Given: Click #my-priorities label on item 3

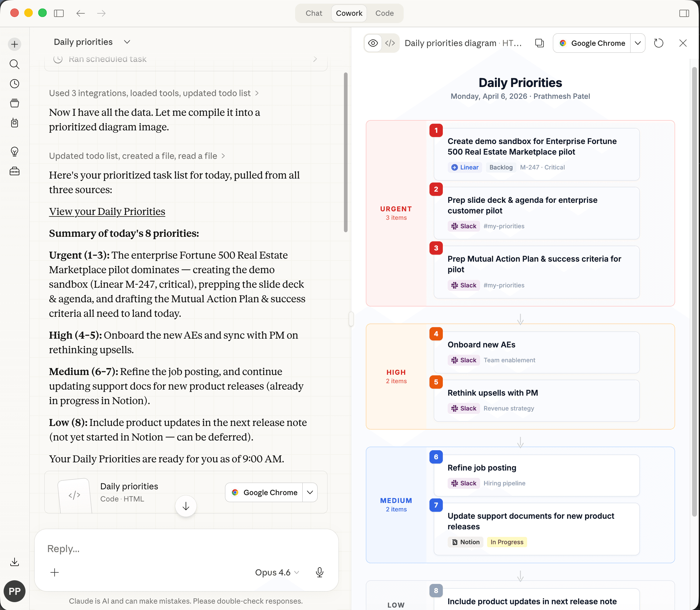Looking at the screenshot, I should click(504, 285).
